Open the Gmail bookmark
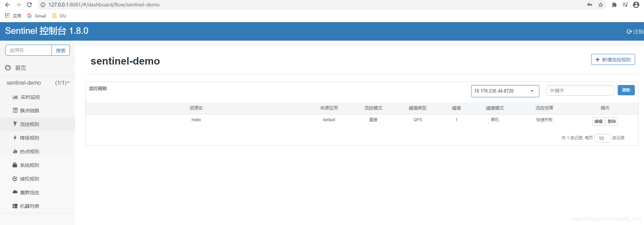This screenshot has width=644, height=225. point(36,16)
